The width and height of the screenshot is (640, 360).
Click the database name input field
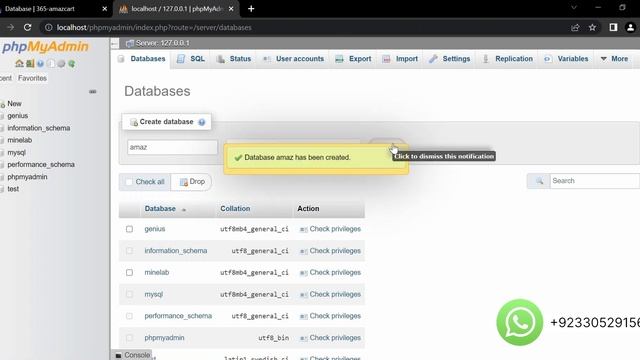pyautogui.click(x=172, y=147)
